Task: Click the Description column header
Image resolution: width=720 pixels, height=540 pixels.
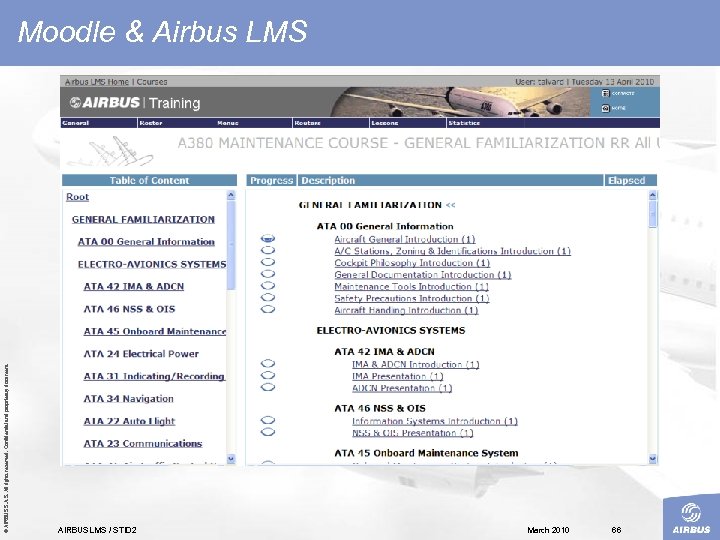Action: pos(450,180)
